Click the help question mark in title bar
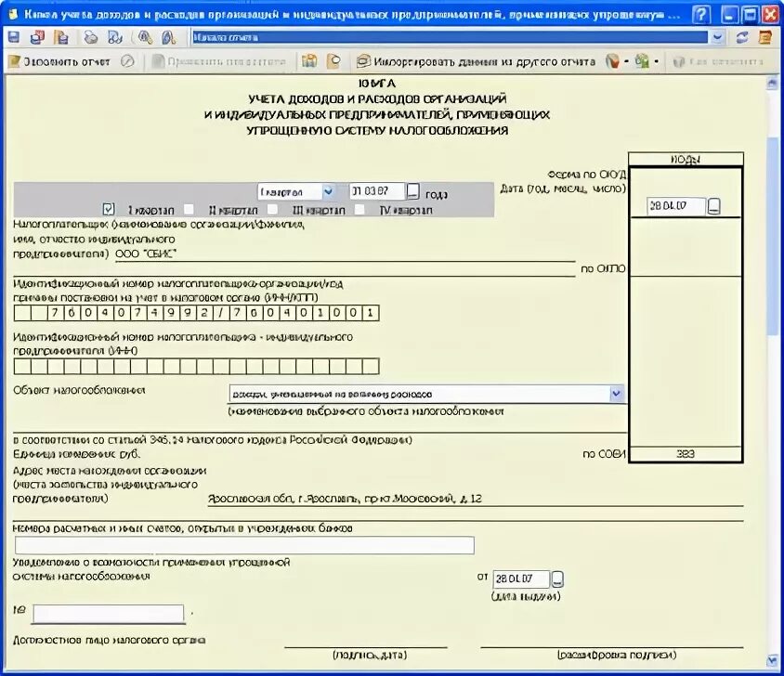 point(701,15)
